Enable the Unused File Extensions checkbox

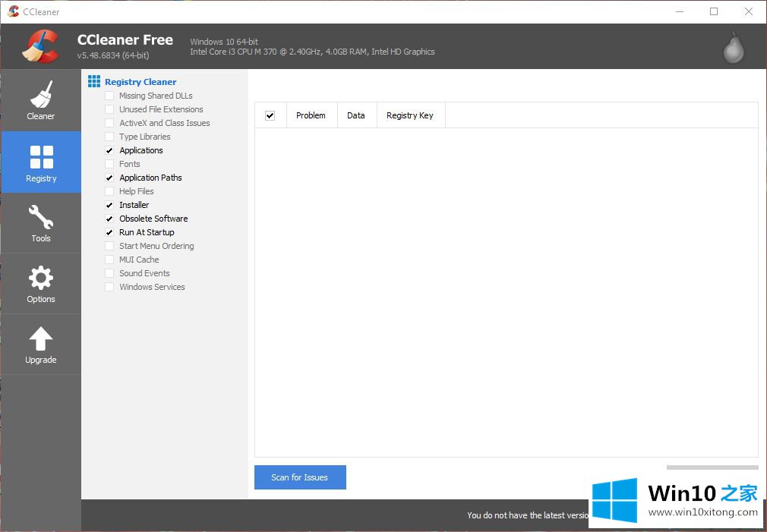109,109
